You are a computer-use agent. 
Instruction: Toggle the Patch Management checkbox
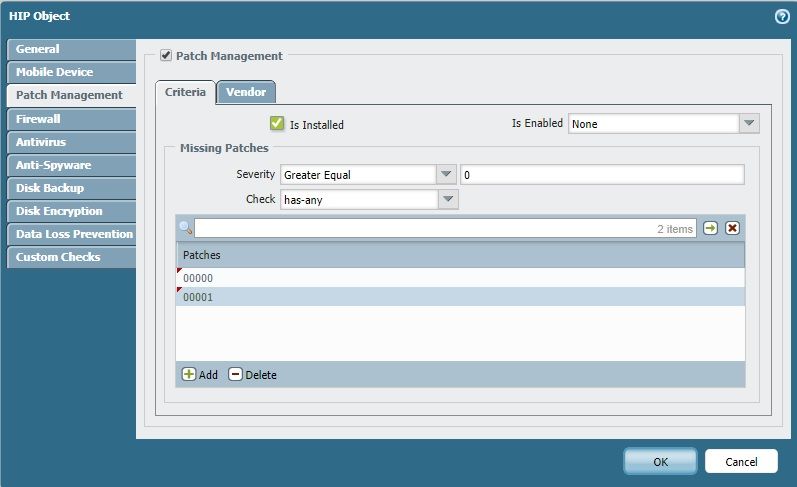(x=166, y=55)
